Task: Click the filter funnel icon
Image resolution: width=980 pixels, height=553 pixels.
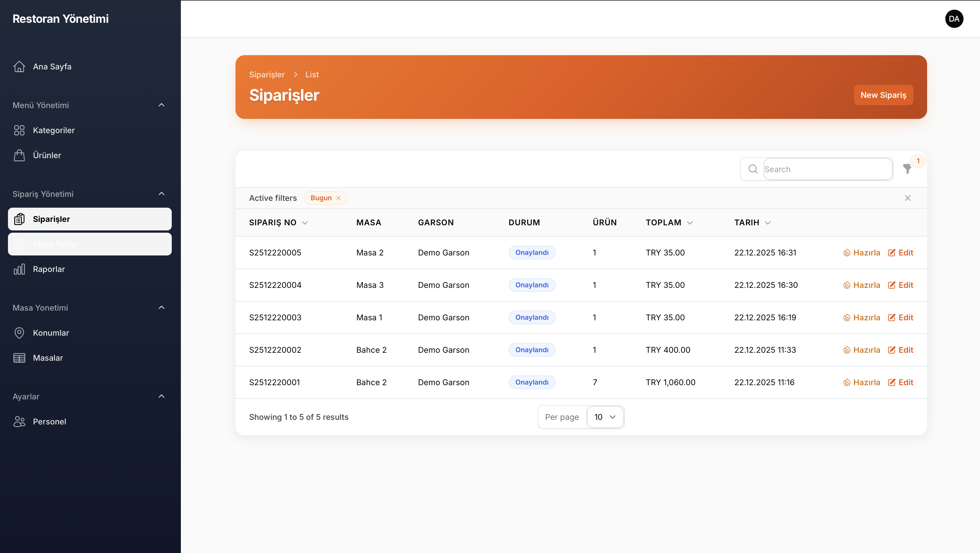Action: pos(907,169)
